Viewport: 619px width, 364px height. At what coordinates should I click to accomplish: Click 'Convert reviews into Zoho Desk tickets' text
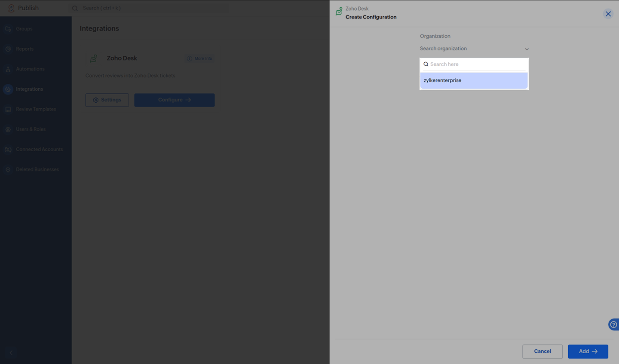click(130, 76)
